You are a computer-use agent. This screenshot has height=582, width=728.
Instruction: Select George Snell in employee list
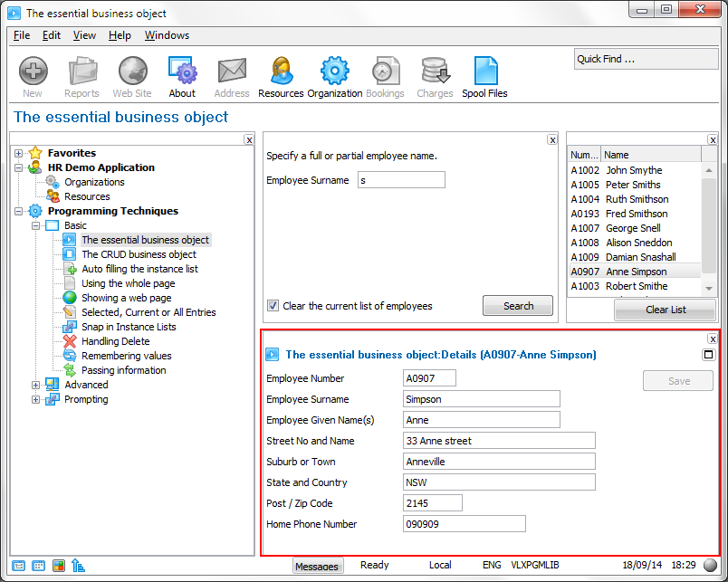coord(634,228)
